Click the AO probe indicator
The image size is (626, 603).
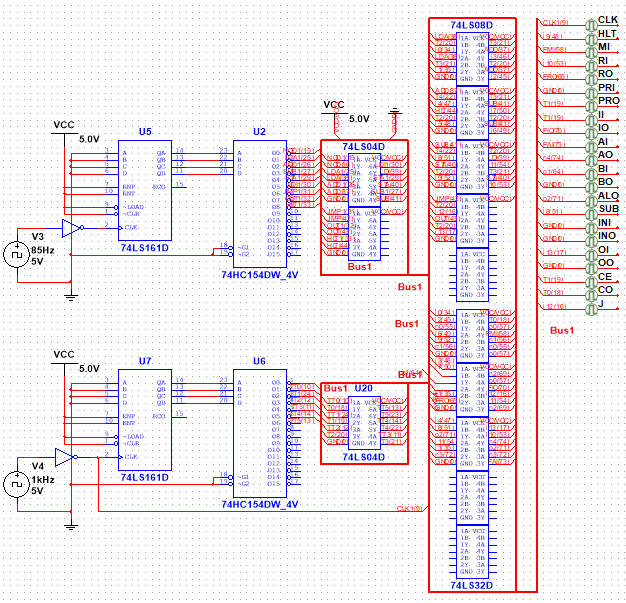click(x=591, y=161)
